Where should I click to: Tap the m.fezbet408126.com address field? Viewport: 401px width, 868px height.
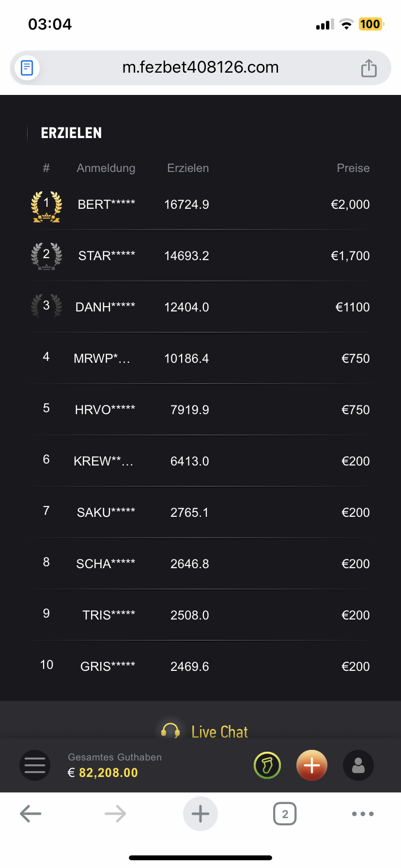coord(200,67)
